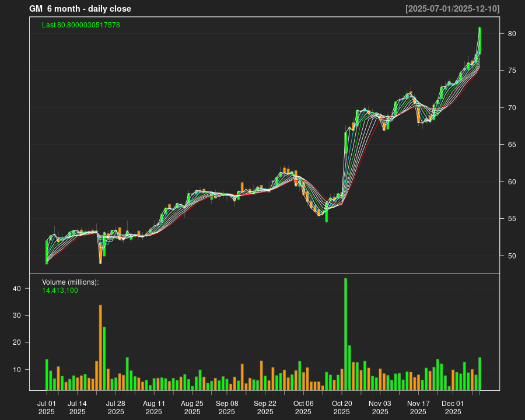The image size is (525, 420).
Task: Click the chart title 'GM 6 month - daily close'
Action: pyautogui.click(x=80, y=9)
